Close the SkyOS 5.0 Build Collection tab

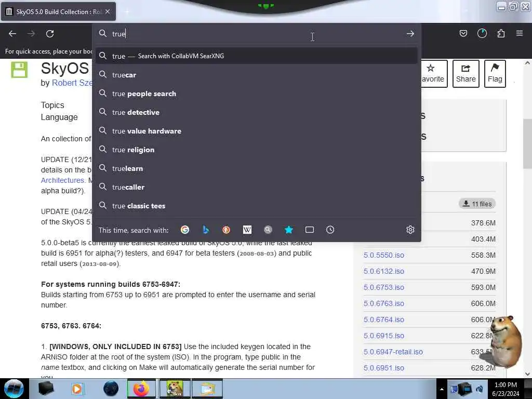(x=108, y=11)
